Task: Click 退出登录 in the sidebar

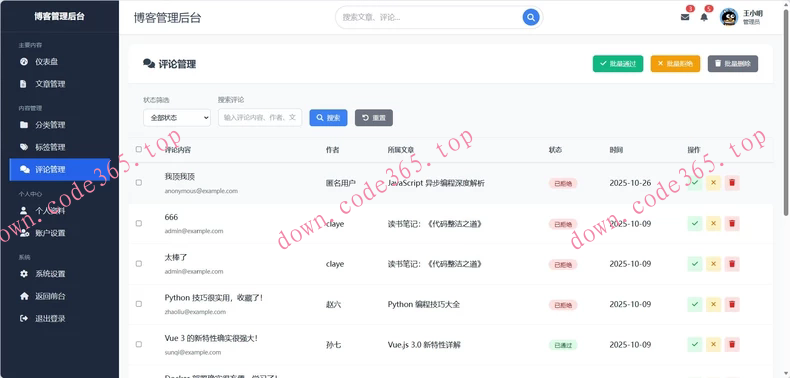Action: tap(59, 319)
